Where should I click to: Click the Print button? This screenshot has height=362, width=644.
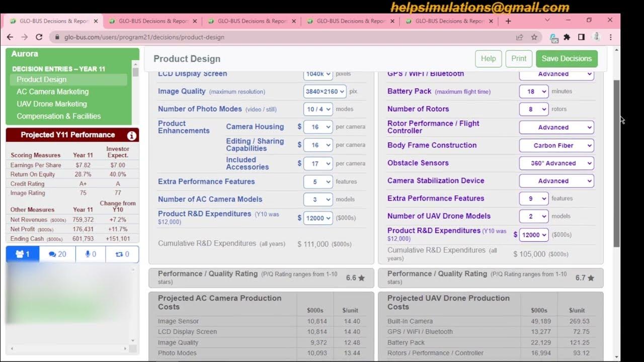[x=519, y=58]
